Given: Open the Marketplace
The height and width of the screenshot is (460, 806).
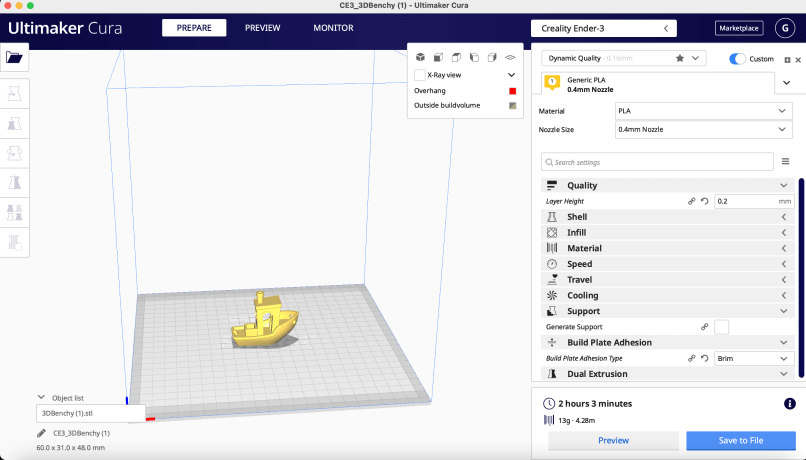Looking at the screenshot, I should coord(739,28).
